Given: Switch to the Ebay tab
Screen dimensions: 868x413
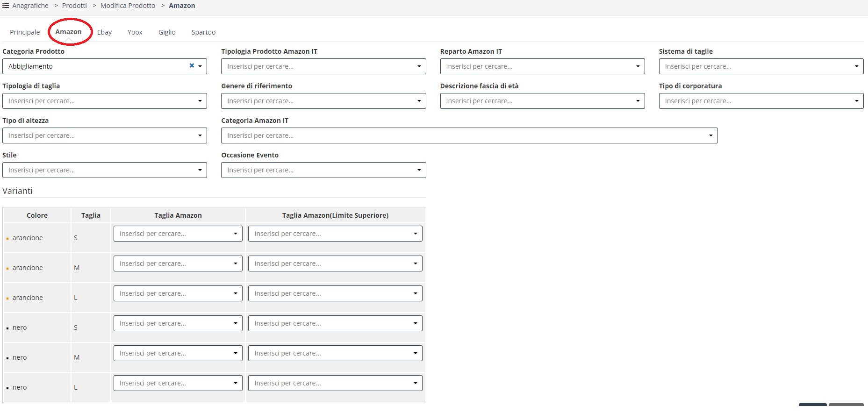Looking at the screenshot, I should (x=104, y=32).
